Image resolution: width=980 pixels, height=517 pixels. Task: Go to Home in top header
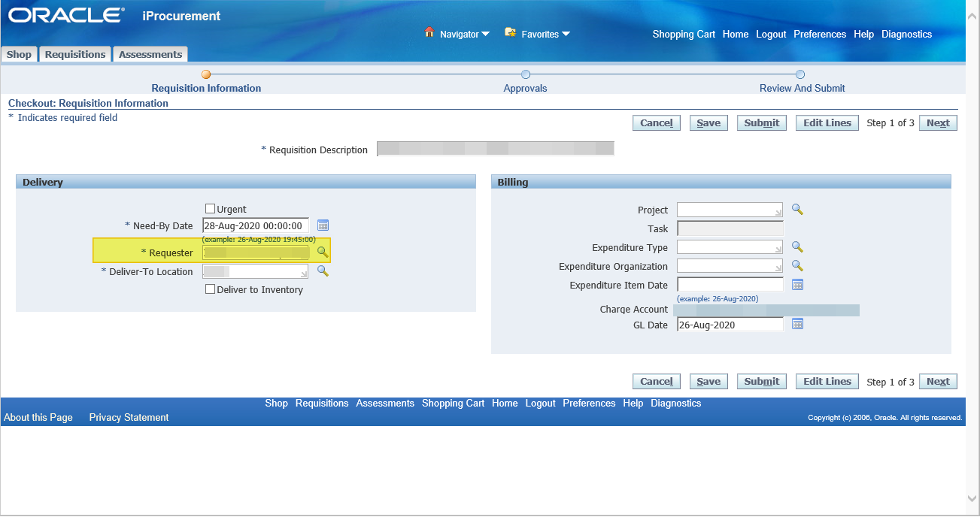[736, 34]
